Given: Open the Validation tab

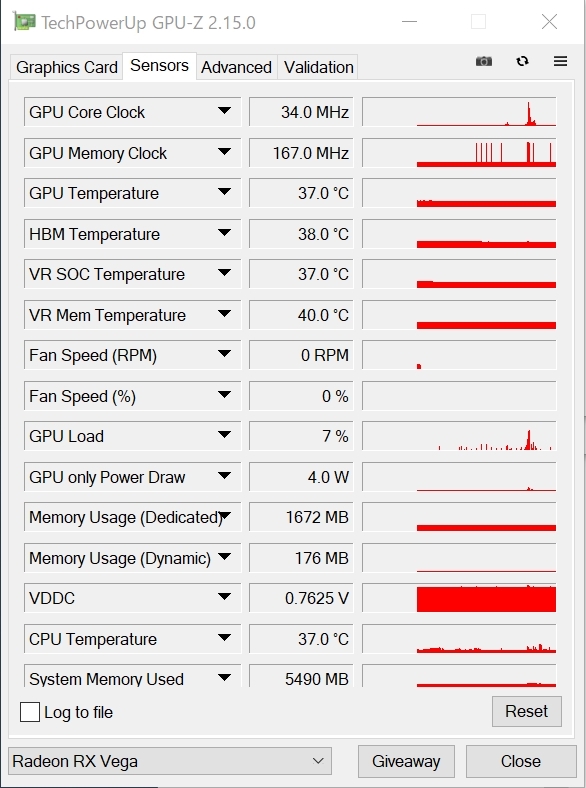Looking at the screenshot, I should 319,67.
